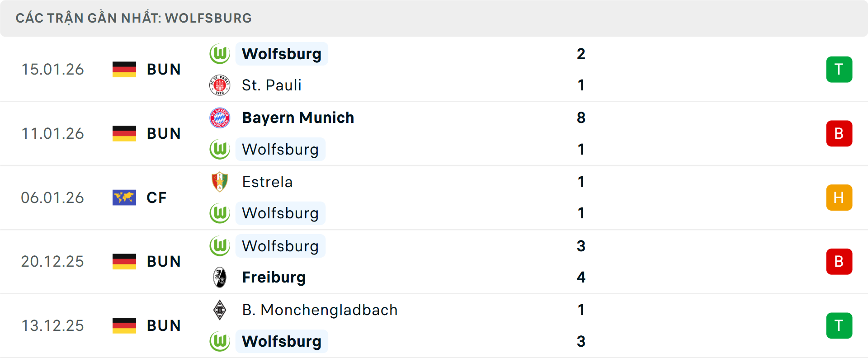Click the Freiburg club logo

pyautogui.click(x=220, y=277)
